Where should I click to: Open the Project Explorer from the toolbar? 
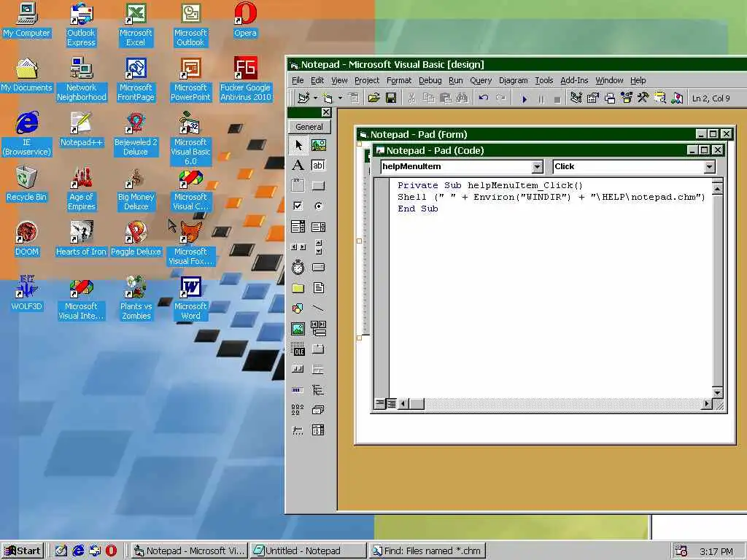(x=576, y=98)
